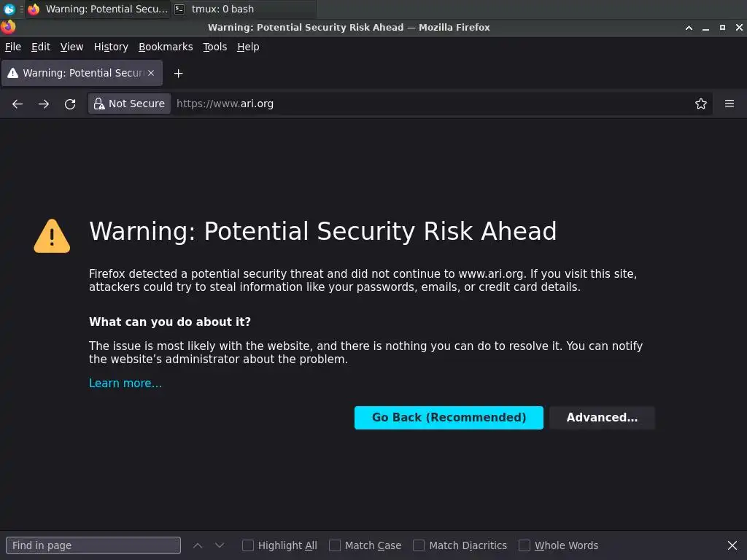This screenshot has height=560, width=747.
Task: Open the Firefox hamburger application menu
Action: point(729,104)
